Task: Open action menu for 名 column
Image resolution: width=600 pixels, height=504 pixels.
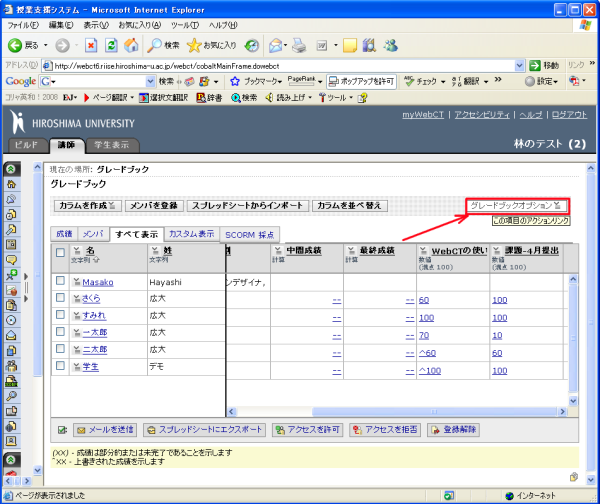Action: click(77, 250)
